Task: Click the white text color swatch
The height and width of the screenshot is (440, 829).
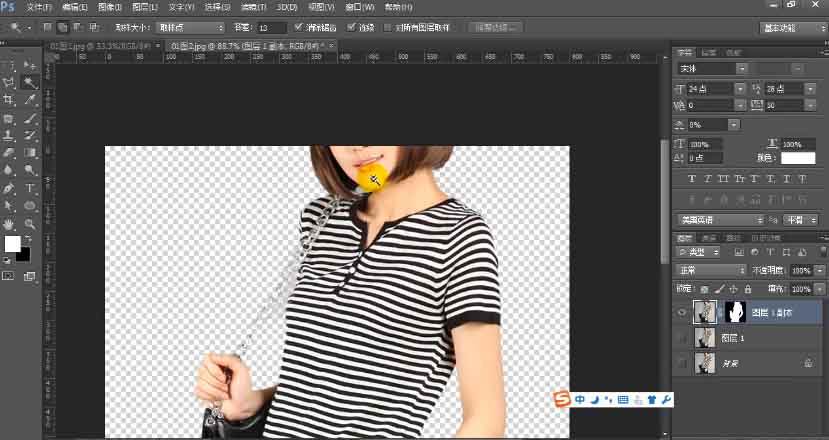Action: coord(798,158)
